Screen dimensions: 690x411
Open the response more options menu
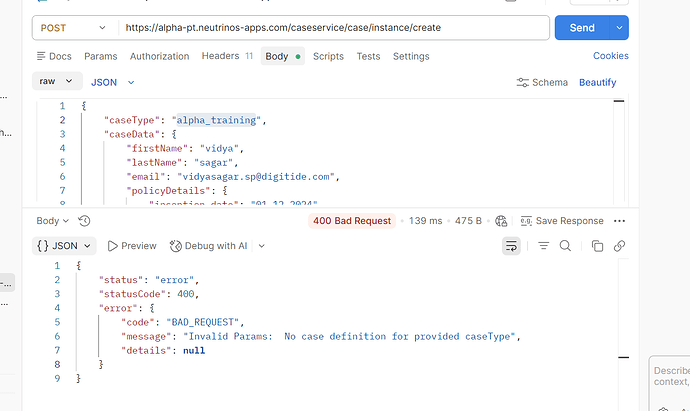[619, 221]
